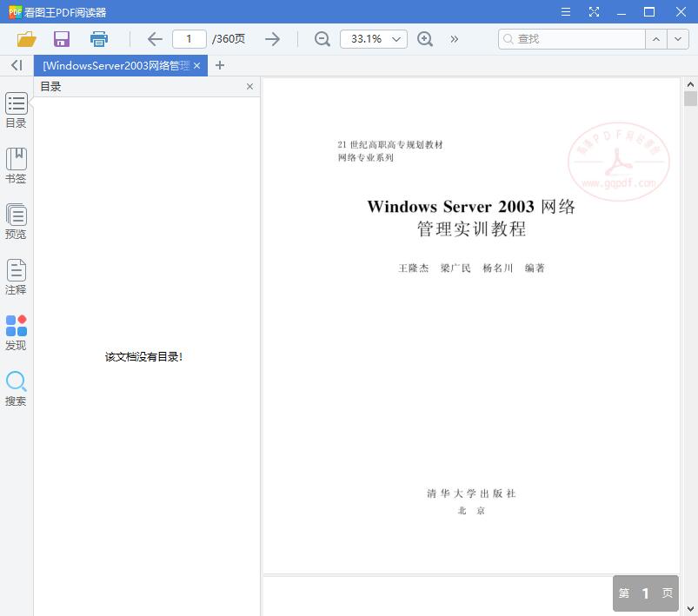The width and height of the screenshot is (698, 616).
Task: Show more toolbar tools via the double chevron
Action: 454,39
